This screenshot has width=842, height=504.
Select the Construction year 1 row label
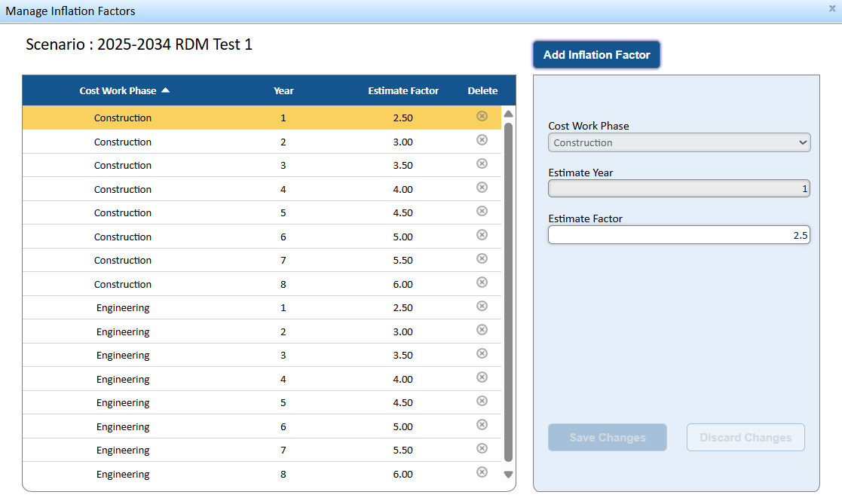122,118
